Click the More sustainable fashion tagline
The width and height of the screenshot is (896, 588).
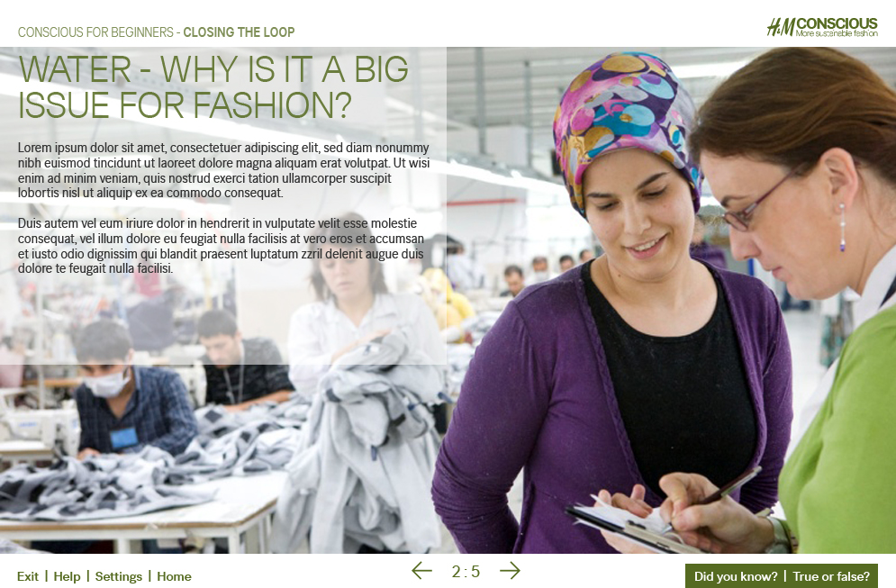(837, 33)
